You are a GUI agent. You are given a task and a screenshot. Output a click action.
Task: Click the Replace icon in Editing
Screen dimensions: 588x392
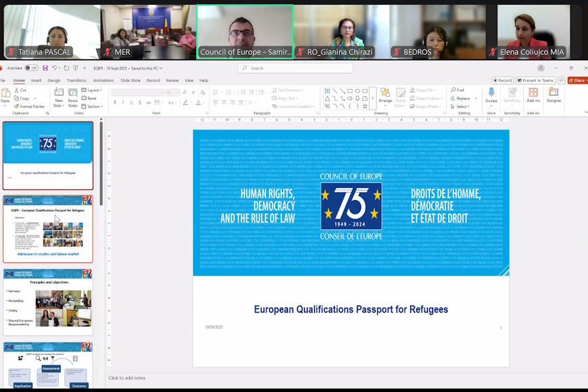tap(453, 98)
